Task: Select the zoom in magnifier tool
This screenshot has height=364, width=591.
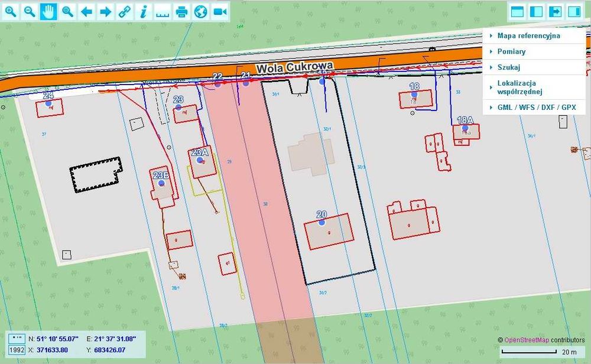Action: pyautogui.click(x=11, y=12)
